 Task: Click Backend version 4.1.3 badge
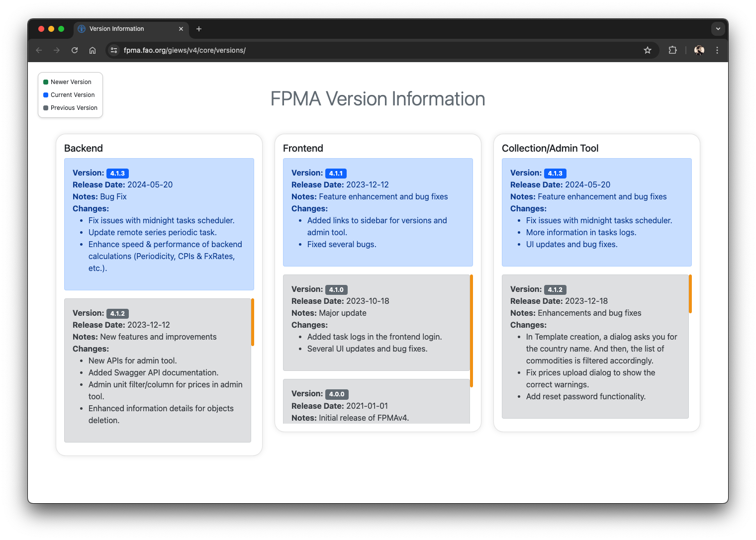(117, 174)
